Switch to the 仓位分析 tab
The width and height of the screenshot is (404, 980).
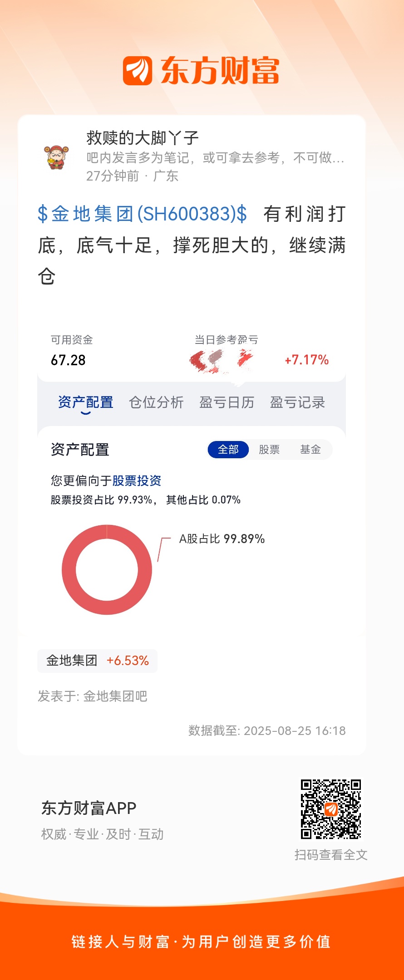tap(156, 402)
